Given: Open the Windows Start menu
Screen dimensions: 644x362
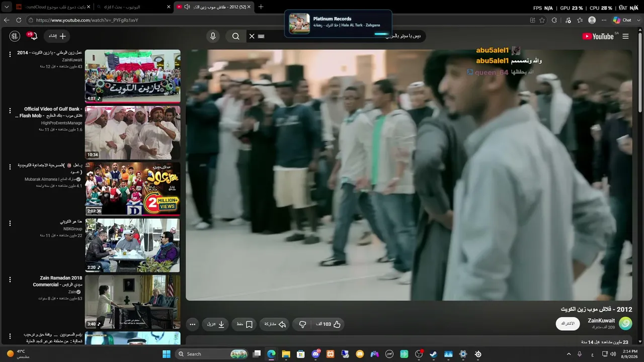Looking at the screenshot, I should 167,354.
